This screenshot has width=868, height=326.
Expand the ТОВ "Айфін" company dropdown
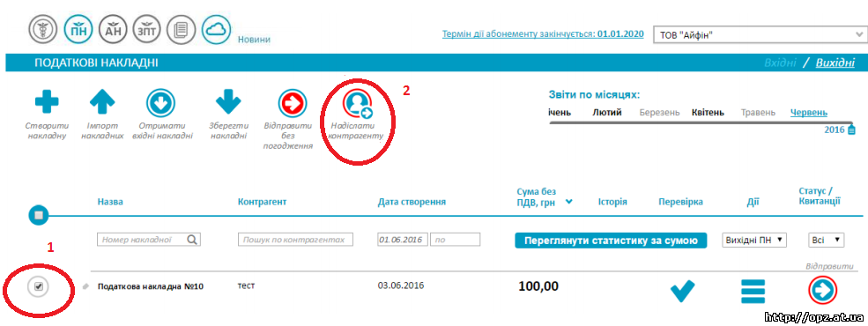(x=760, y=35)
